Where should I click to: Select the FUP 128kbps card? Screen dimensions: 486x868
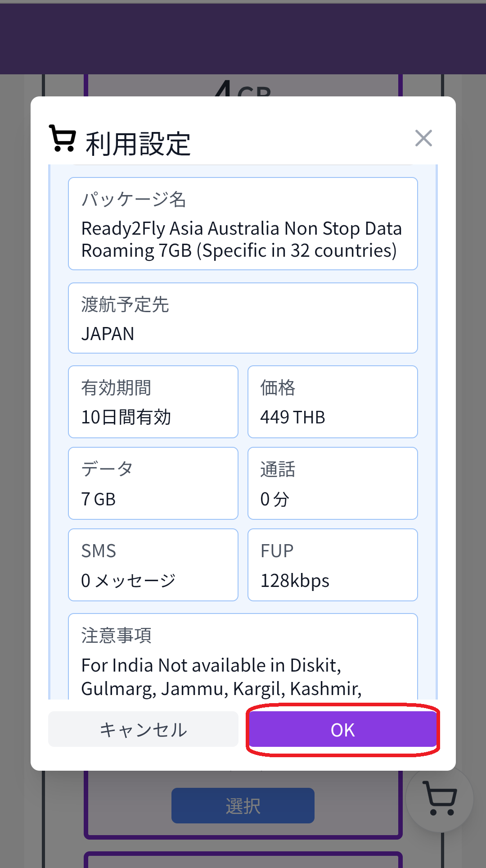333,565
